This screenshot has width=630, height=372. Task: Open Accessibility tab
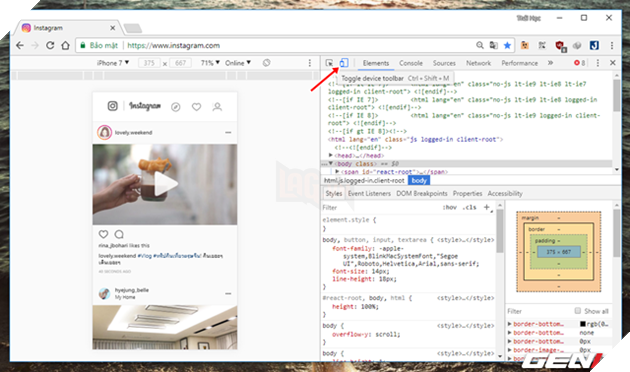pyautogui.click(x=505, y=194)
